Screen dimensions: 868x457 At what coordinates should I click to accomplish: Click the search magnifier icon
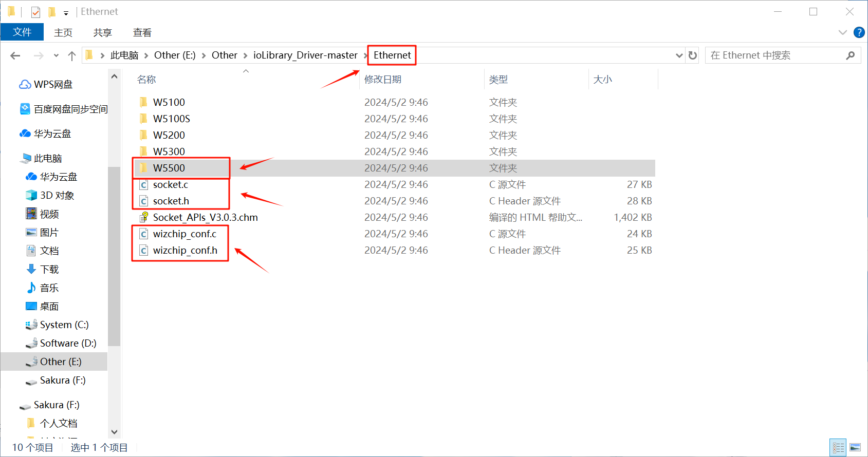point(851,55)
